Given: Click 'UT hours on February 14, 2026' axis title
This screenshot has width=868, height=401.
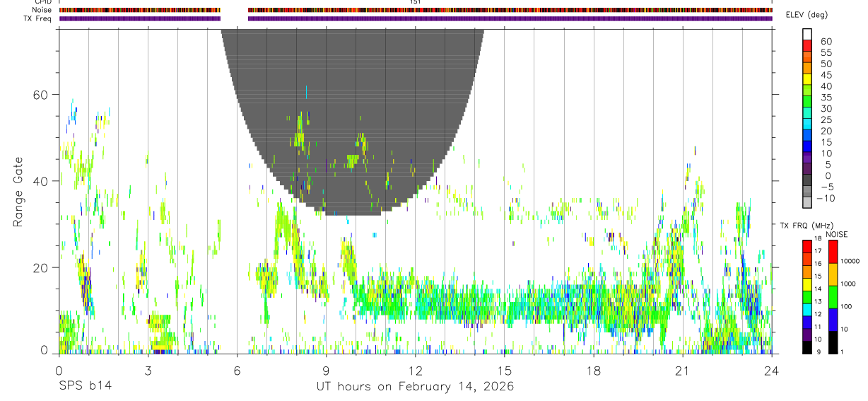Looking at the screenshot, I should tap(415, 387).
